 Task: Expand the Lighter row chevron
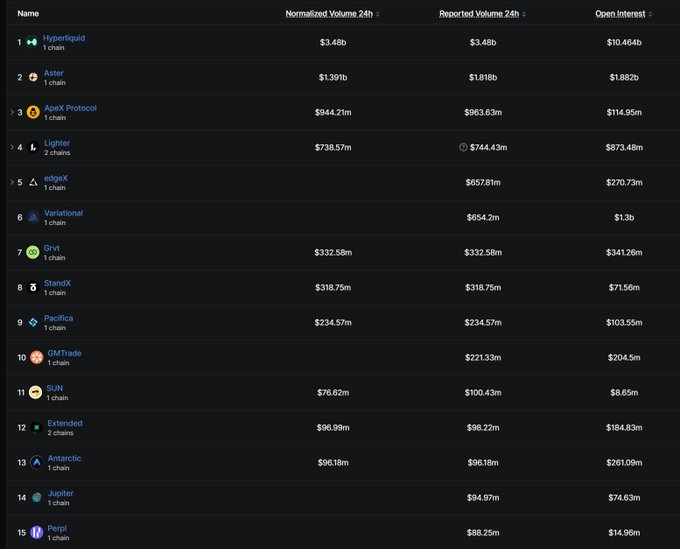coord(12,147)
